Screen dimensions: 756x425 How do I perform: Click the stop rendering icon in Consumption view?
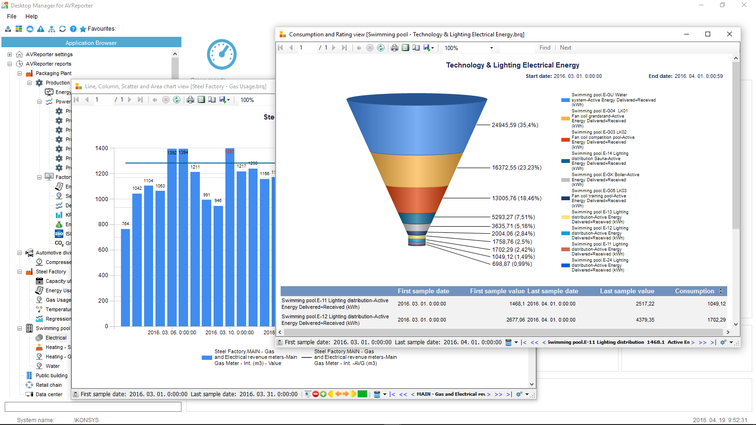pyautogui.click(x=370, y=48)
